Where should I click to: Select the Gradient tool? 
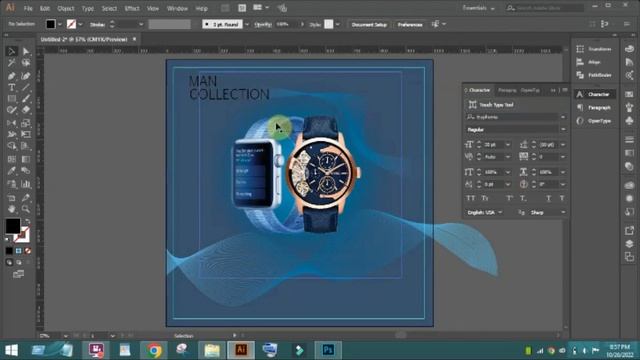coord(26,159)
